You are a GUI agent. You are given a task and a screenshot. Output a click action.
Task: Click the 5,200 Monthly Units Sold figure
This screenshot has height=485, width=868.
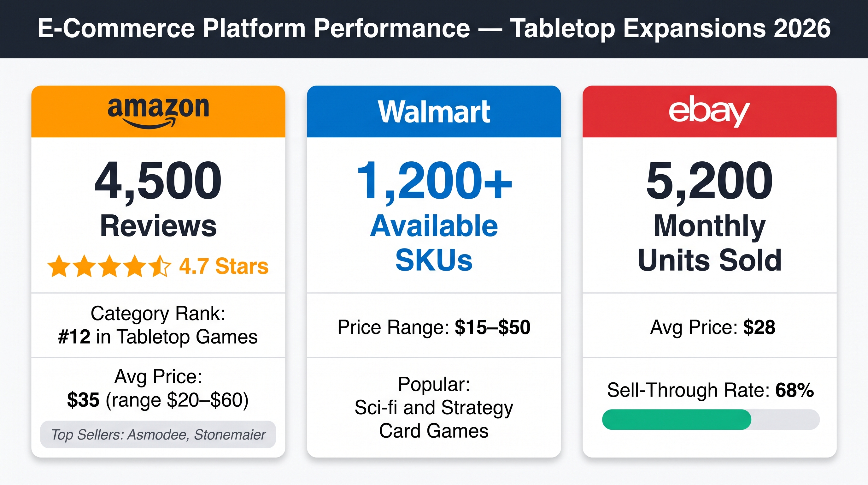pos(710,216)
